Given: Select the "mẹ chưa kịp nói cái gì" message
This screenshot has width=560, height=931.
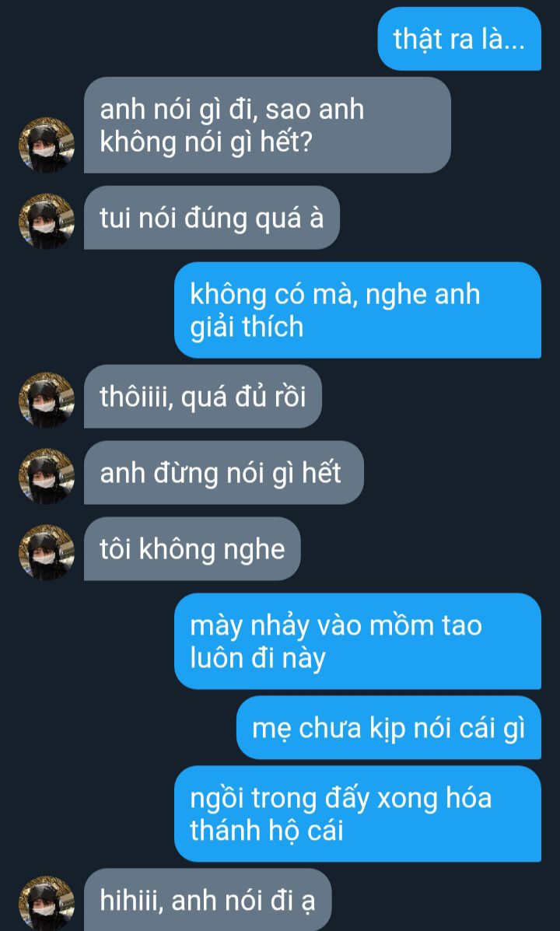Looking at the screenshot, I should click(x=389, y=727).
